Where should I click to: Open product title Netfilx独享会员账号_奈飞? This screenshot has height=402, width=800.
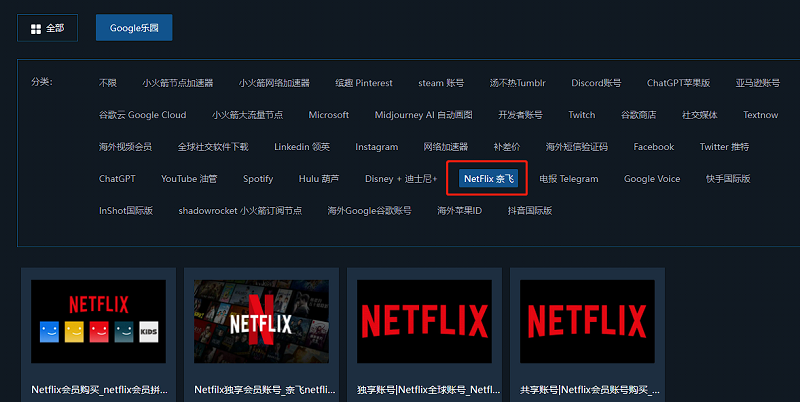(x=265, y=390)
